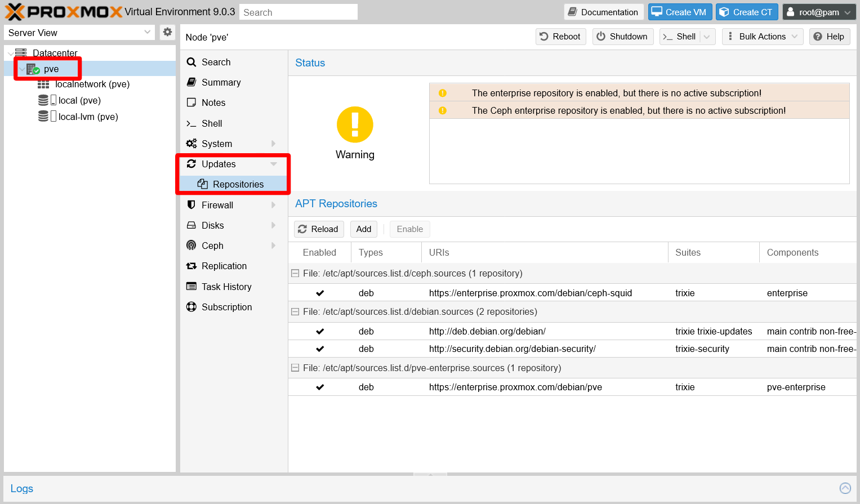Open the Repositories panel

click(238, 184)
